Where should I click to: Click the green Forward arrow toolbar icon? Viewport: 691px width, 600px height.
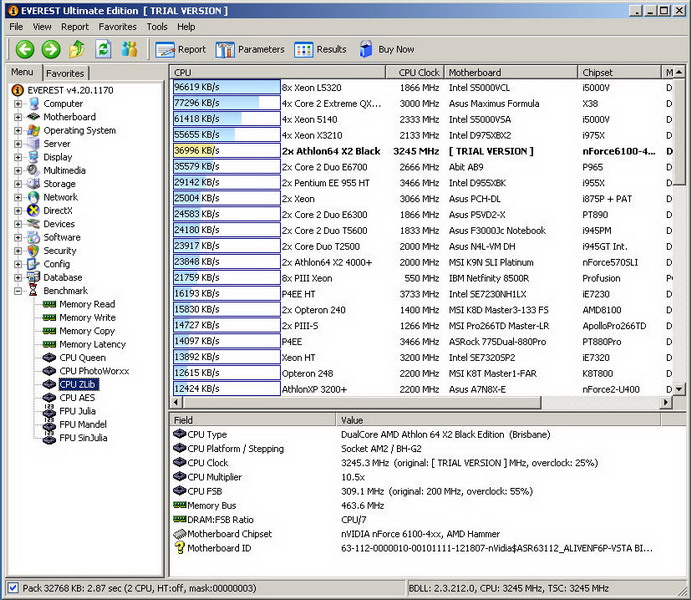pyautogui.click(x=50, y=49)
